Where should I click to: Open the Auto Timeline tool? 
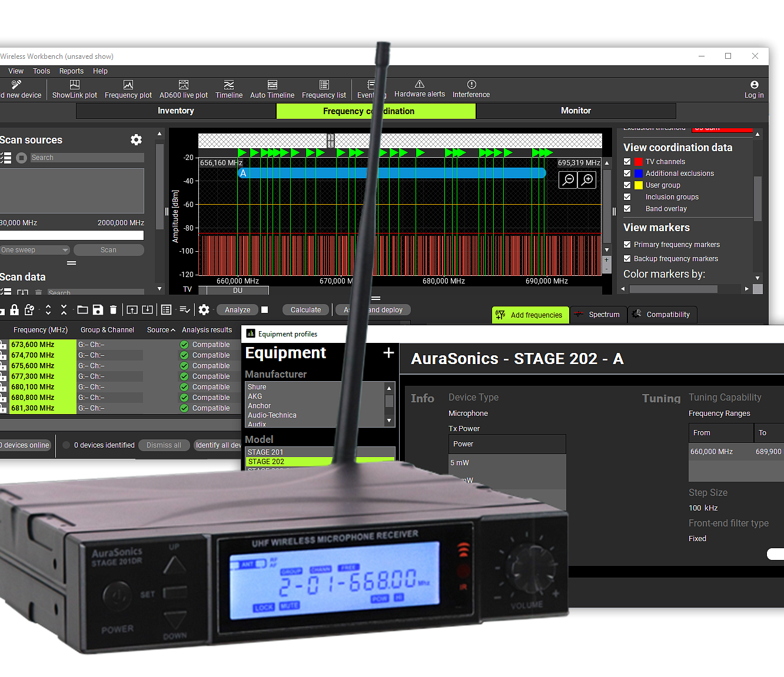coord(272,89)
